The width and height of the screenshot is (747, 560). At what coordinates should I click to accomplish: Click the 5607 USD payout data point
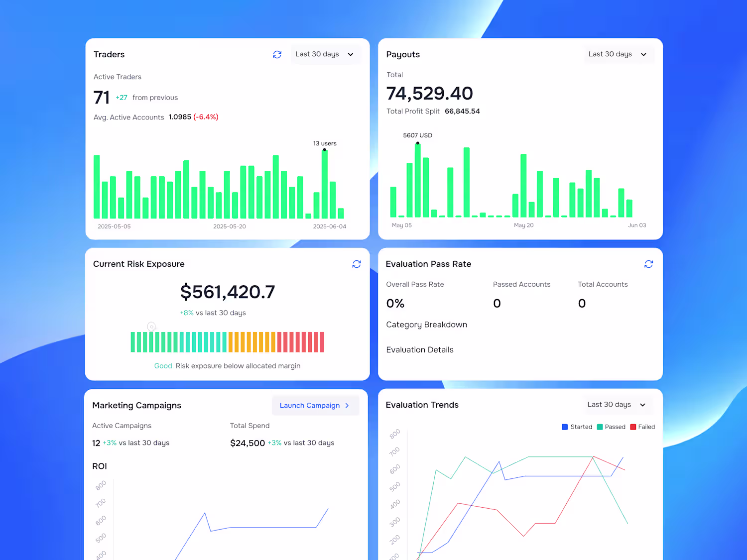[418, 143]
